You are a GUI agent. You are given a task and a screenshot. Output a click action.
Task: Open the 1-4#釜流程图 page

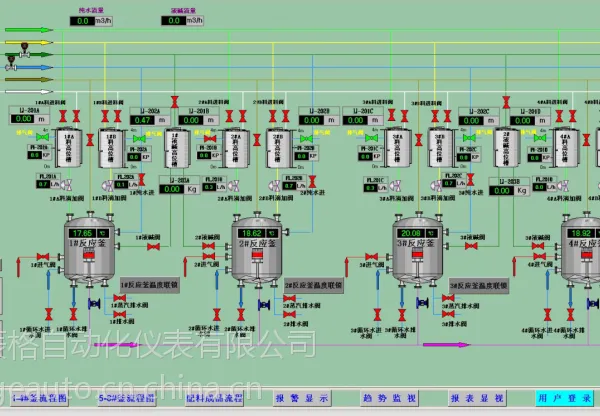(40, 398)
